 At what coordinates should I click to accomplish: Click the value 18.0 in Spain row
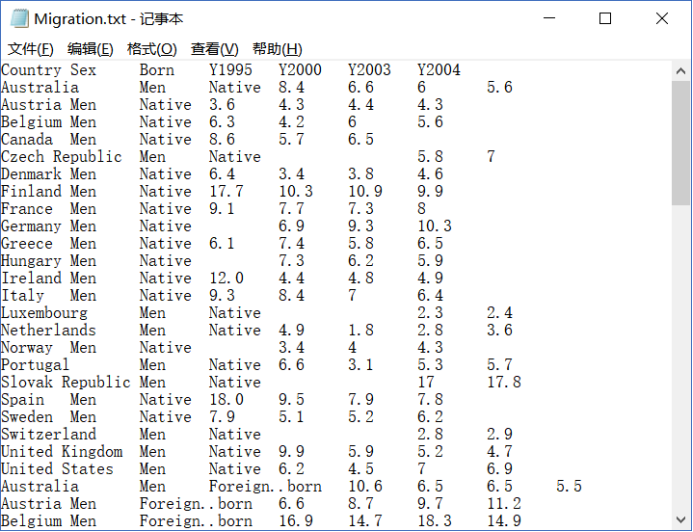[x=226, y=399]
